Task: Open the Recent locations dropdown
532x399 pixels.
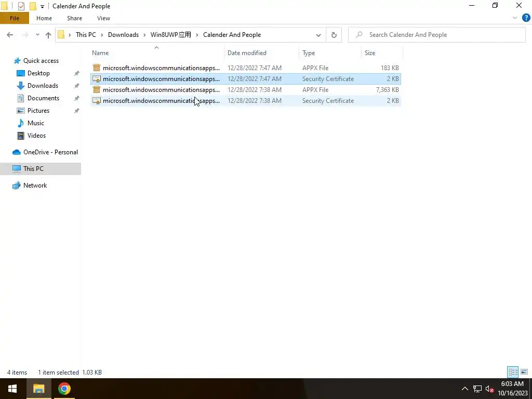Action: tap(37, 35)
